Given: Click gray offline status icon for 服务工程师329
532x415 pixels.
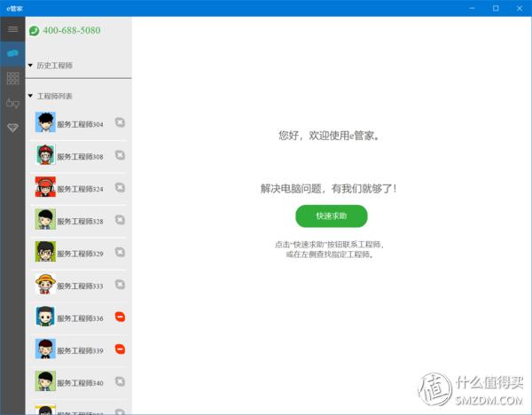Looking at the screenshot, I should 120,252.
